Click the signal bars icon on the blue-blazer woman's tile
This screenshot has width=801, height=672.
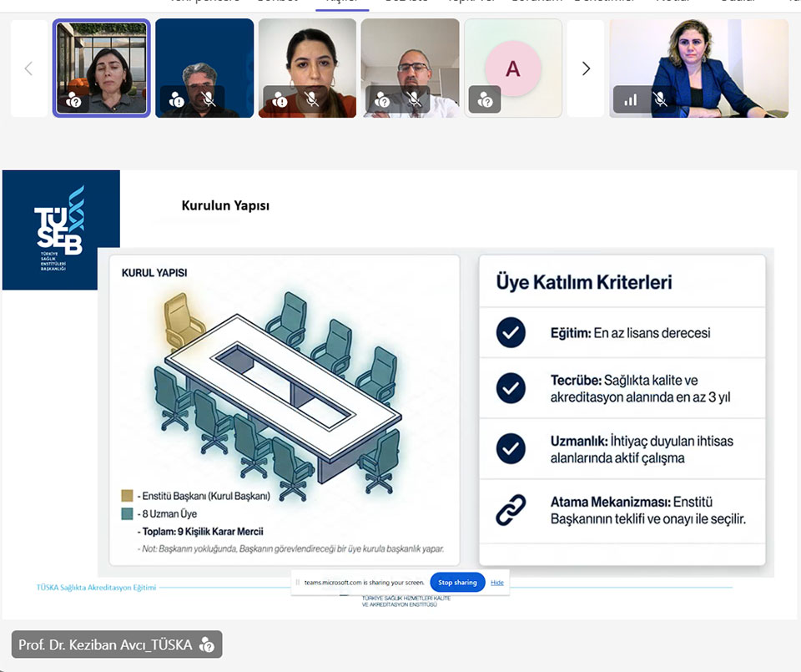click(631, 100)
